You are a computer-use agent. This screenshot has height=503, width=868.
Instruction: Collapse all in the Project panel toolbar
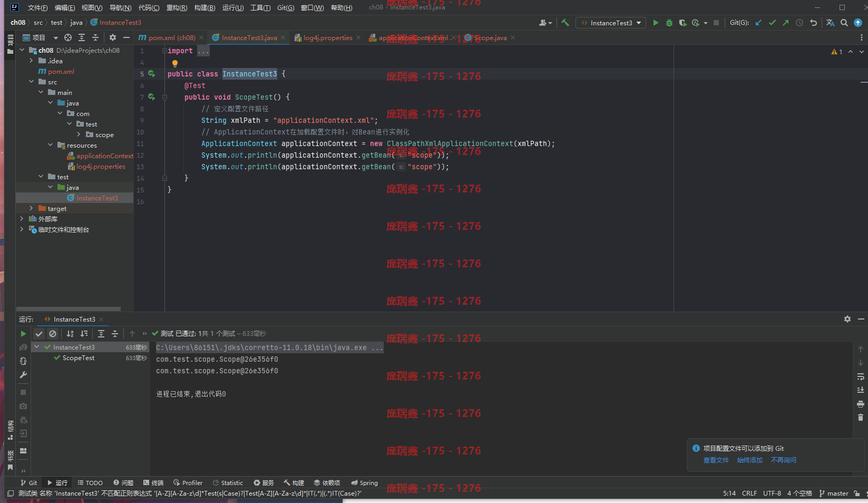click(x=95, y=37)
